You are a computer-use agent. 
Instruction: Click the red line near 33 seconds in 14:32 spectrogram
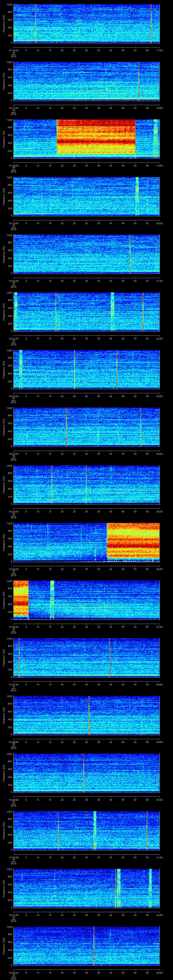point(94,946)
